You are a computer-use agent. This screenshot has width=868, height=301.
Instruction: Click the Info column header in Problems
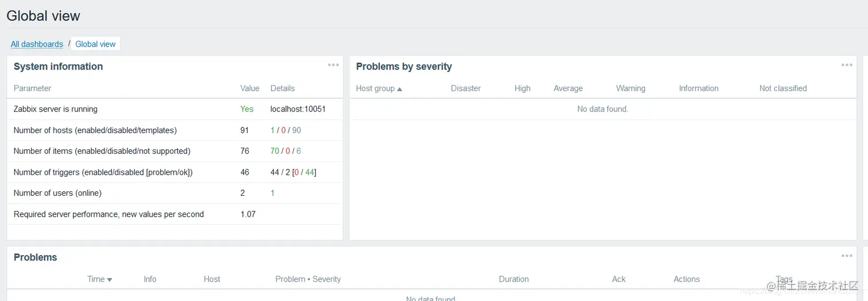pos(150,279)
